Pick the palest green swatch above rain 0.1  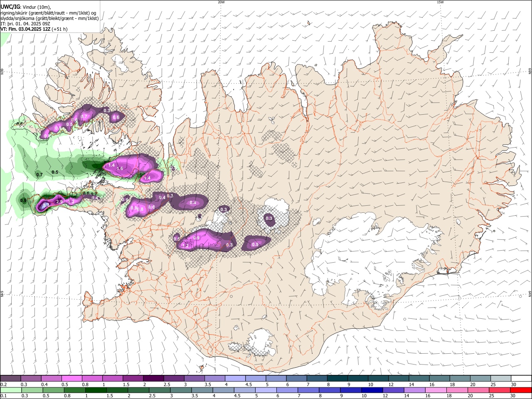coord(11,390)
